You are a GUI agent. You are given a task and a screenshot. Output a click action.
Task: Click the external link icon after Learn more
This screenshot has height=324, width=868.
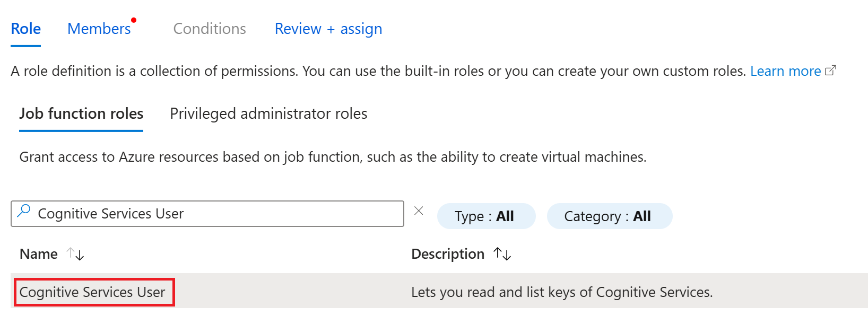[831, 71]
